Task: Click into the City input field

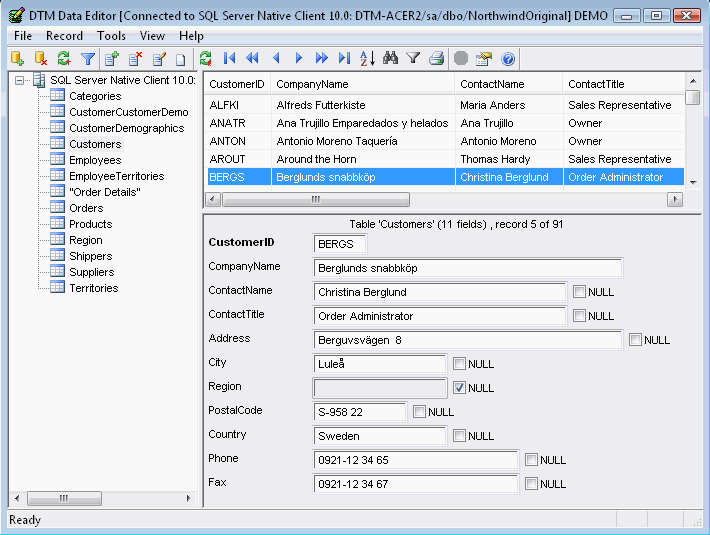Action: click(x=380, y=364)
